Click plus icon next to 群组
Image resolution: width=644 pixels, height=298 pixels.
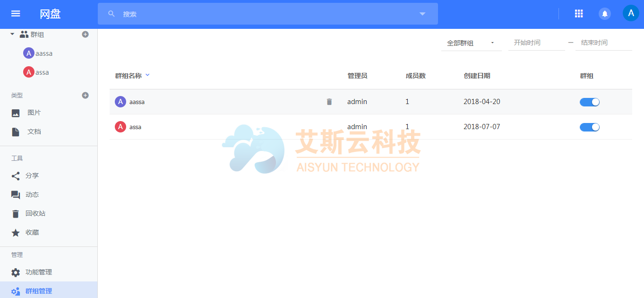pyautogui.click(x=85, y=35)
